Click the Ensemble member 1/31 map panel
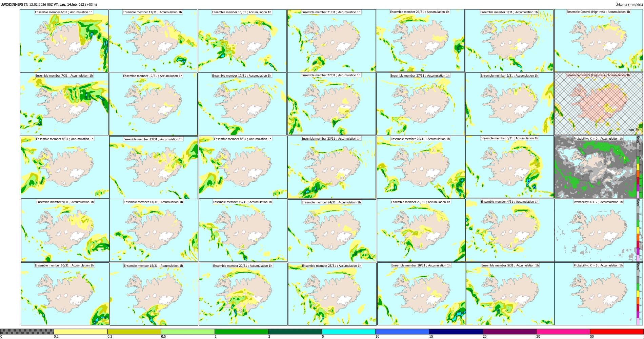The height and width of the screenshot is (339, 644). [509, 41]
